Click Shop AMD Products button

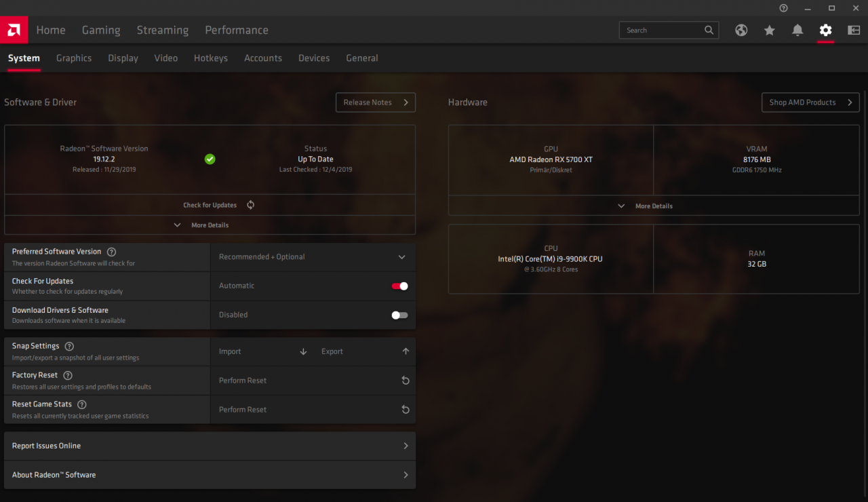pos(810,102)
